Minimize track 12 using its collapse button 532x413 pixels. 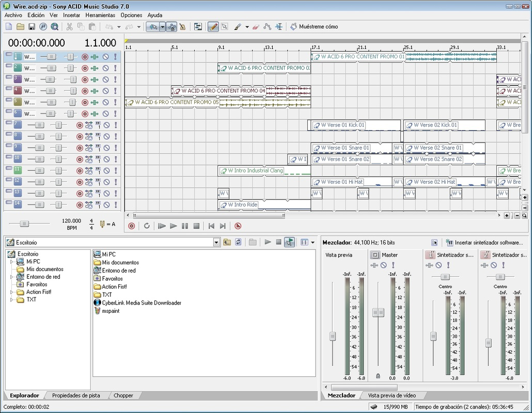9,179
